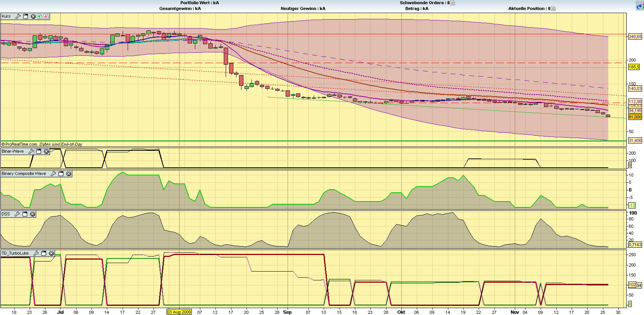Close the Kurs price panel
The height and width of the screenshot is (315, 644).
click(x=33, y=17)
